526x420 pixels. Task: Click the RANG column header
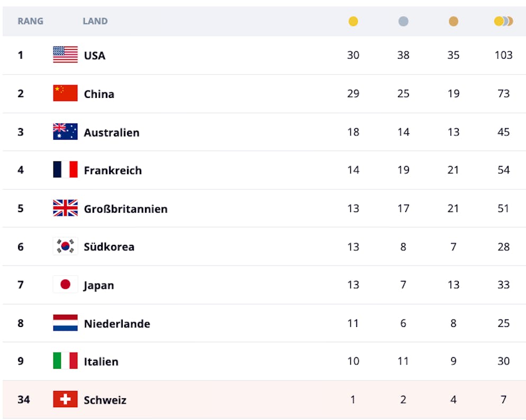pyautogui.click(x=31, y=22)
